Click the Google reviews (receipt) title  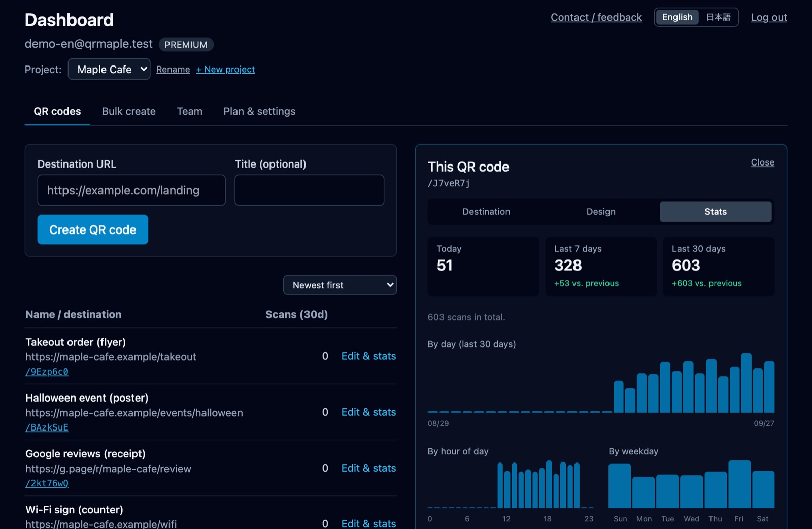[x=85, y=454]
